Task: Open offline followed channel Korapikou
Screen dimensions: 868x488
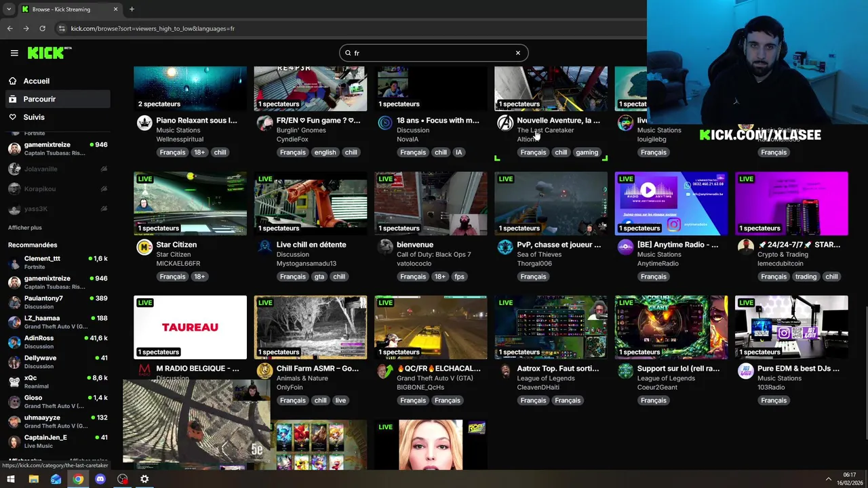Action: [58, 188]
